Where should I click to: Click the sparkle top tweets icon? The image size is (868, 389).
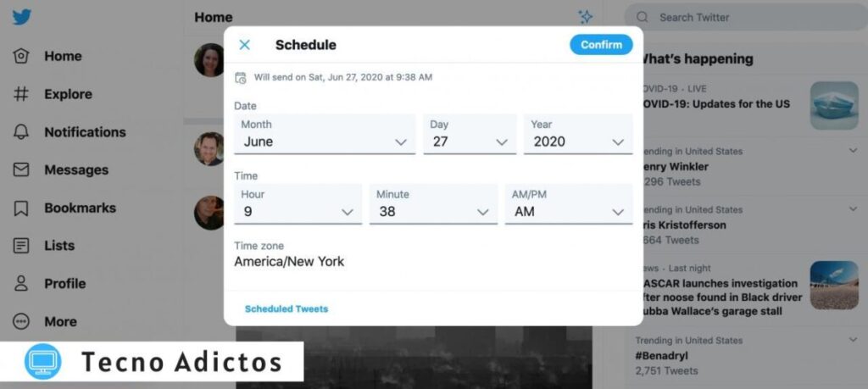[x=585, y=16]
